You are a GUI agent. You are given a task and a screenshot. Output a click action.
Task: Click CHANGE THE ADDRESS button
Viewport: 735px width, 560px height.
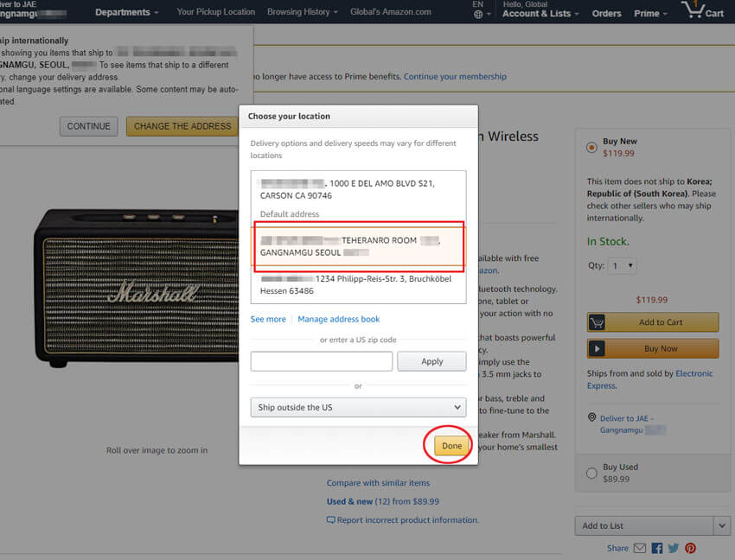click(x=182, y=126)
